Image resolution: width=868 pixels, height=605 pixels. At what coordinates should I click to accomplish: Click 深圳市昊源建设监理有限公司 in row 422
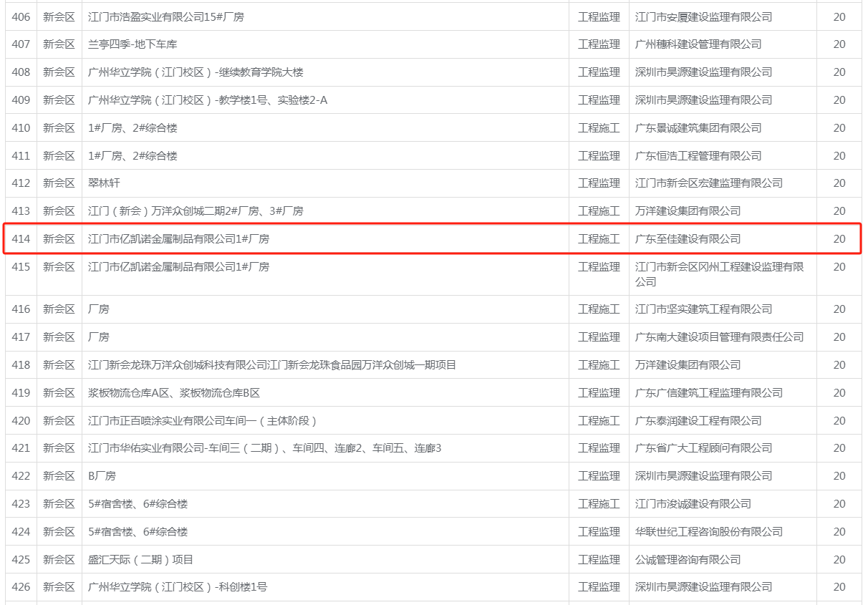click(704, 476)
